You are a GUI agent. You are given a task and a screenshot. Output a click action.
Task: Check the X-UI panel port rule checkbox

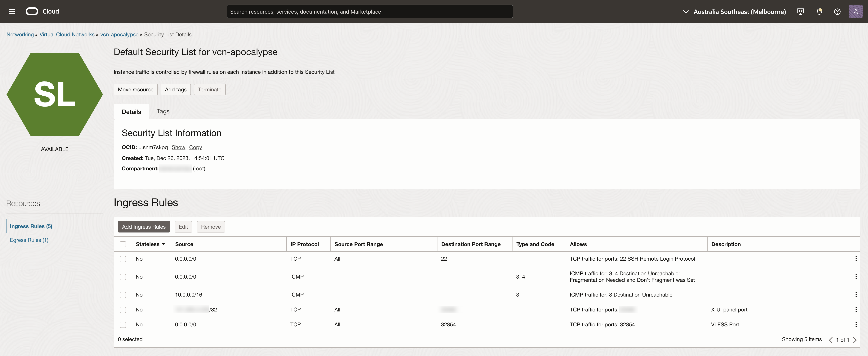click(123, 310)
